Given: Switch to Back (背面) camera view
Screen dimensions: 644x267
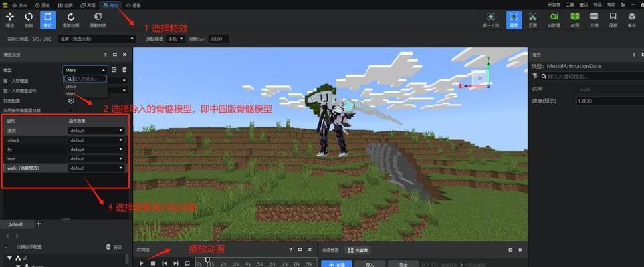Looking at the screenshot, I should [514, 19].
